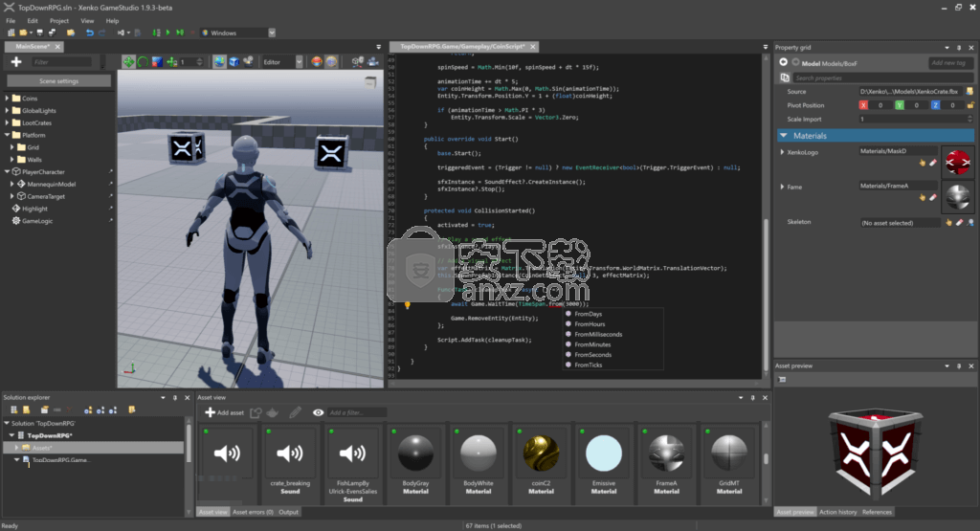Collapse the Platform folder
The width and height of the screenshot is (980, 531).
pyautogui.click(x=7, y=135)
